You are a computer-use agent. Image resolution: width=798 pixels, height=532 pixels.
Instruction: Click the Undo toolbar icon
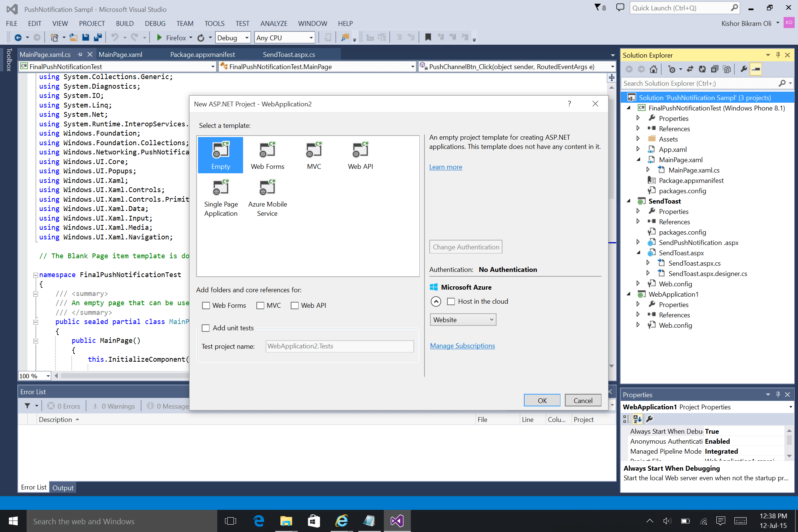pos(115,38)
